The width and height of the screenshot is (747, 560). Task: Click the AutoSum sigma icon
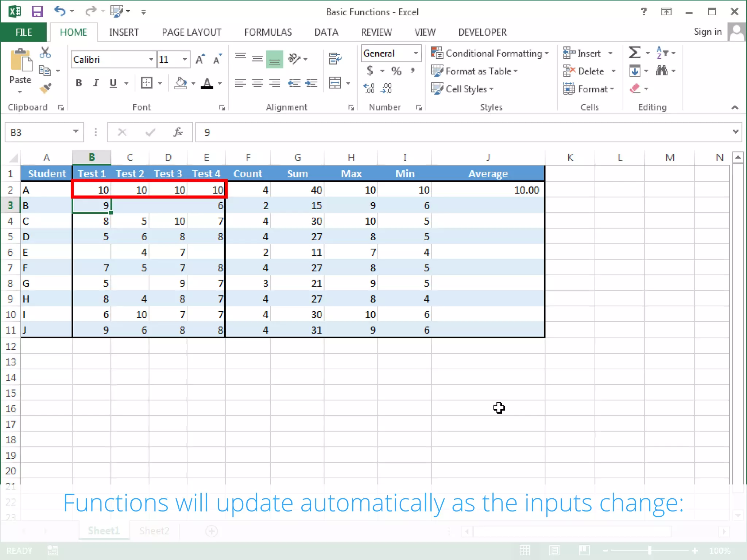pyautogui.click(x=634, y=52)
